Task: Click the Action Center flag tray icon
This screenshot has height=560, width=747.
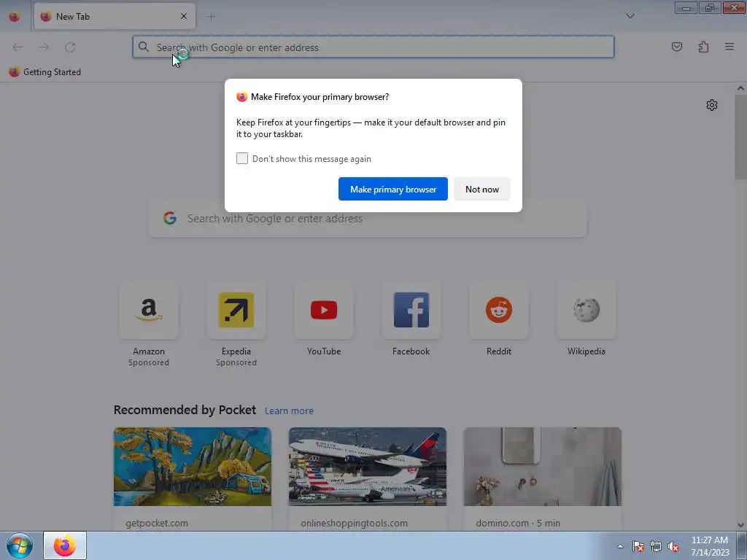Action: tap(638, 546)
